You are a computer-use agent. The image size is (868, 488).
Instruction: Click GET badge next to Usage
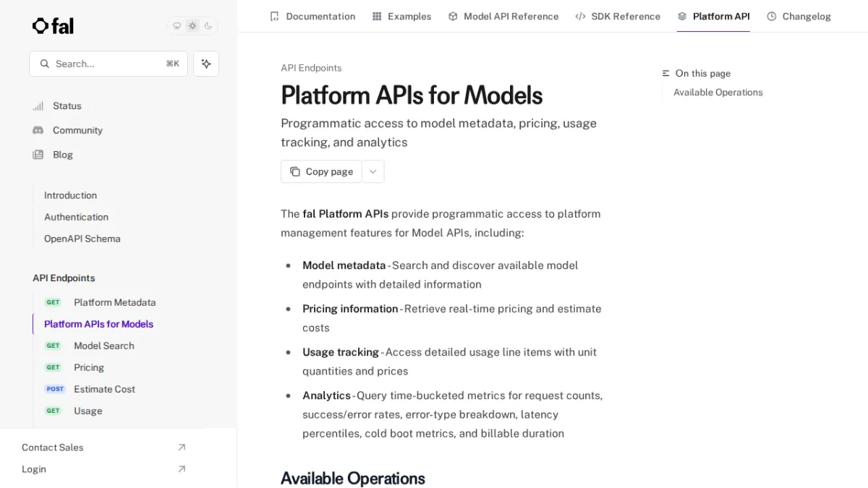(x=54, y=411)
